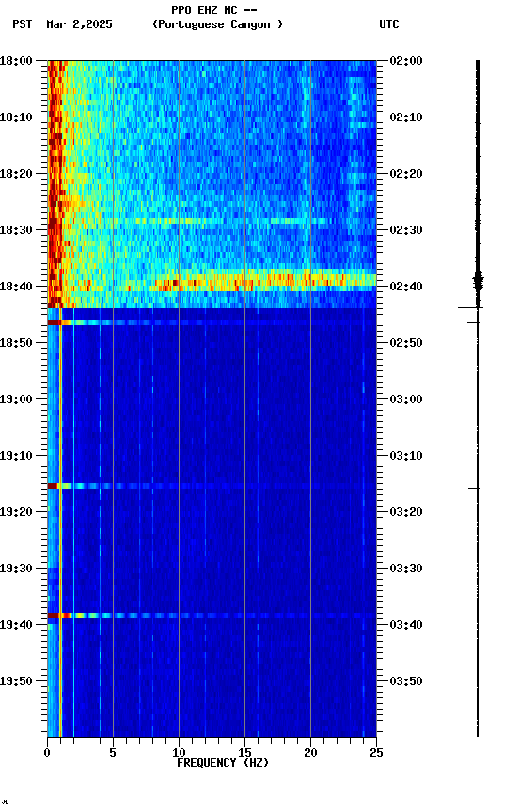Click the UTC time label 03:20
The height and width of the screenshot is (812, 519).
(x=406, y=512)
